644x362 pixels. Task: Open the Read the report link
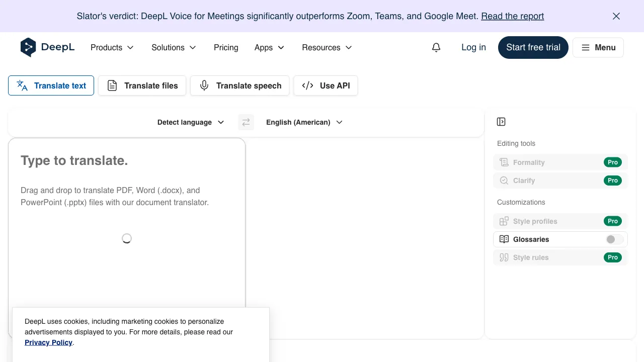[512, 16]
